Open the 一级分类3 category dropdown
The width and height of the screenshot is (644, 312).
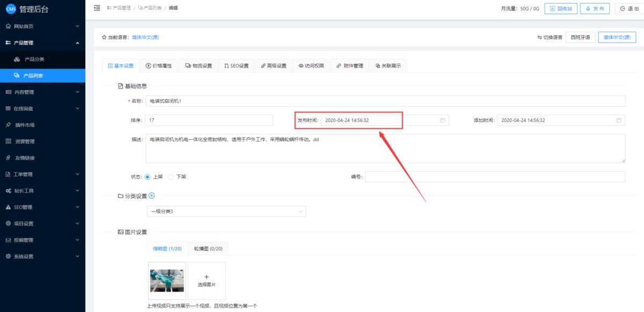226,212
